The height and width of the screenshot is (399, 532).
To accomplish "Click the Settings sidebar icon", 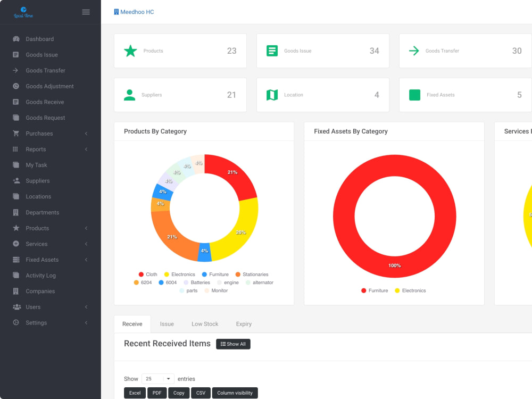I will pos(16,323).
